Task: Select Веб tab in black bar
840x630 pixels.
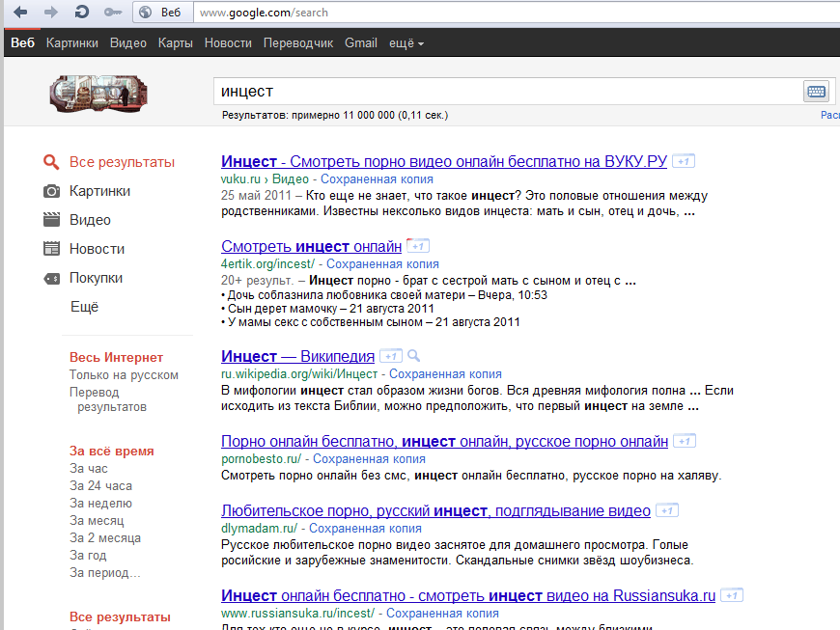Action: 22,42
